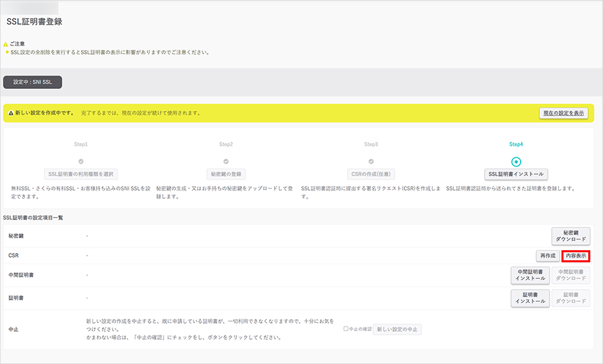
Task: Click the Step3 completed checkmark icon
Action: pos(371,161)
